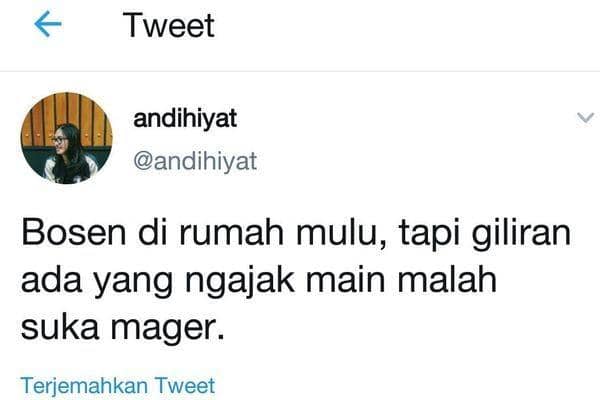Show more actions via down caret

(x=585, y=118)
